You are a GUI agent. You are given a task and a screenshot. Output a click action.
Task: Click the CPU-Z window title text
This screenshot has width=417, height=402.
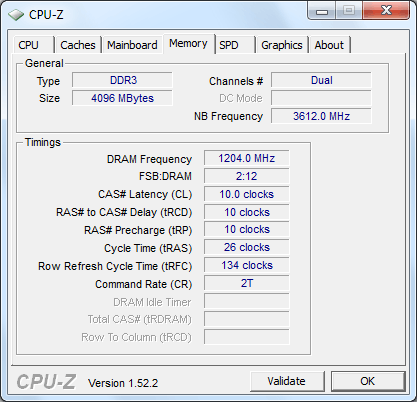click(46, 14)
